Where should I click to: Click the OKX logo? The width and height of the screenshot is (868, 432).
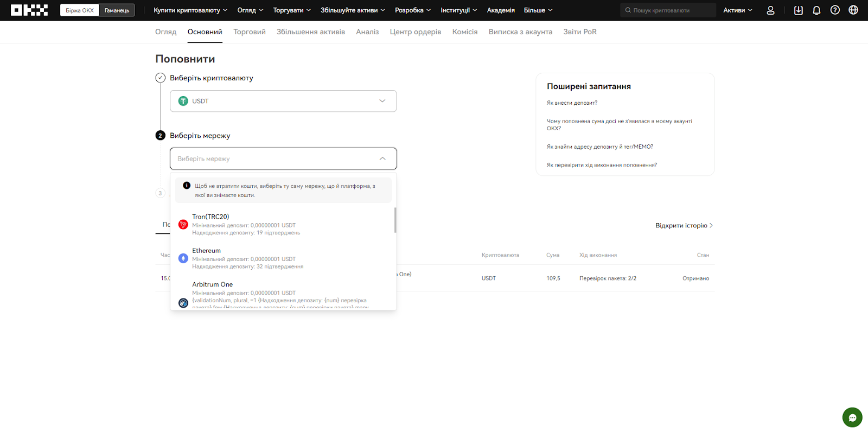click(29, 10)
